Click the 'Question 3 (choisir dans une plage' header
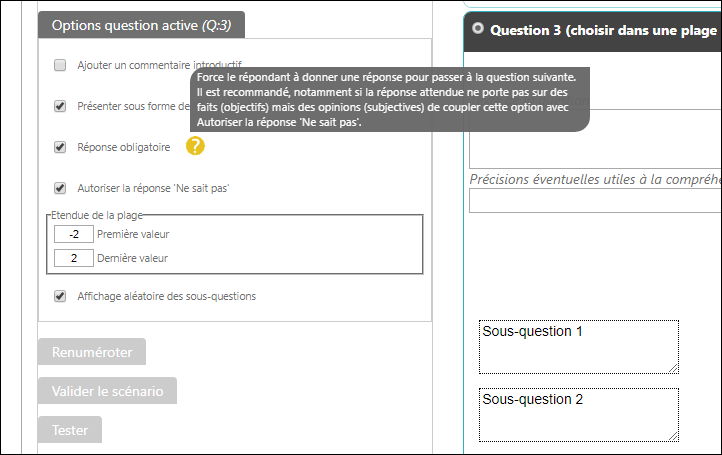This screenshot has width=722, height=455. (x=593, y=31)
